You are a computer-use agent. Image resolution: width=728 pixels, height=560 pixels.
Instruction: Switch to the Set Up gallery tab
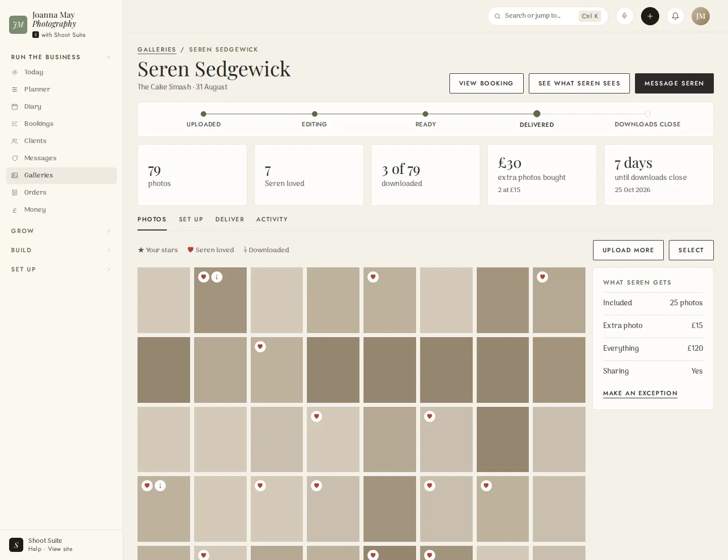(191, 219)
